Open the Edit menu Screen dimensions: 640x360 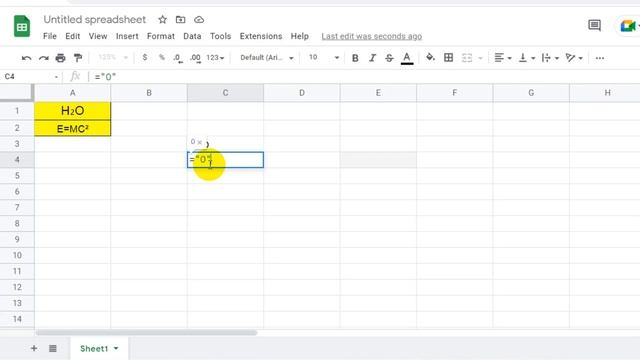click(x=73, y=36)
